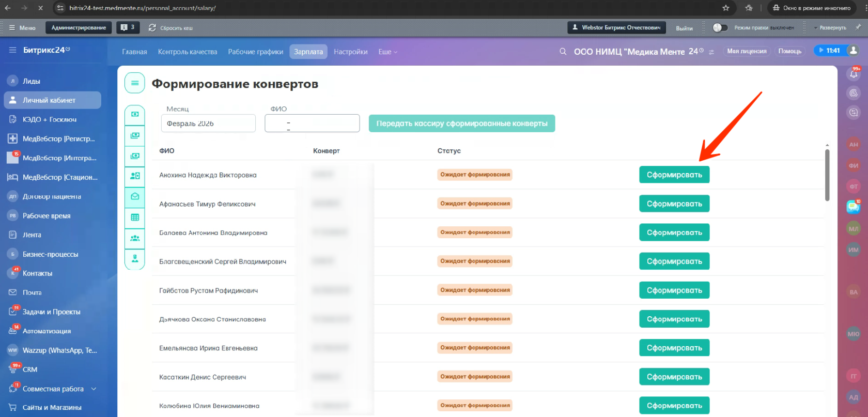Click the table's vertical scrollbar thumb
Viewport: 868px width, 417px height.
tap(827, 175)
